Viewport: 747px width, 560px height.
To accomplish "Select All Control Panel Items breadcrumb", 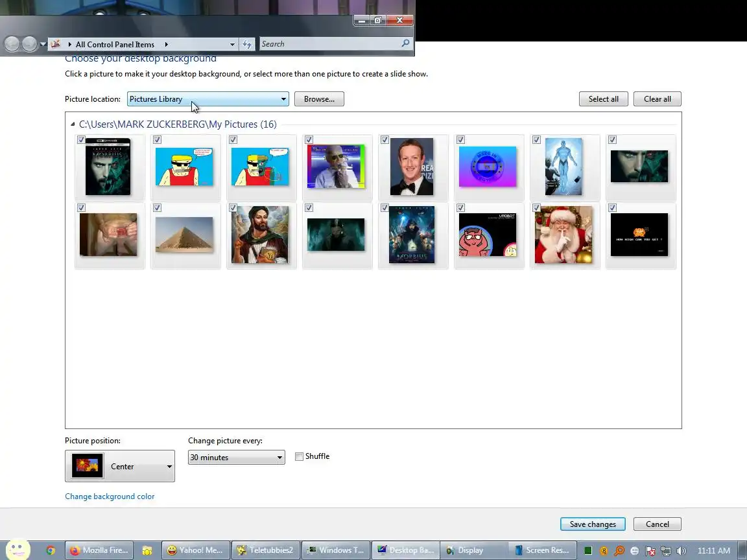I will (115, 44).
